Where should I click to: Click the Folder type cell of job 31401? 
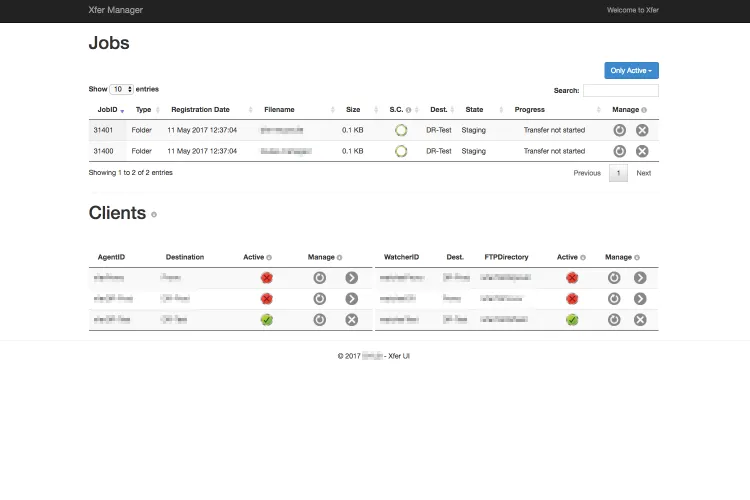coord(142,130)
